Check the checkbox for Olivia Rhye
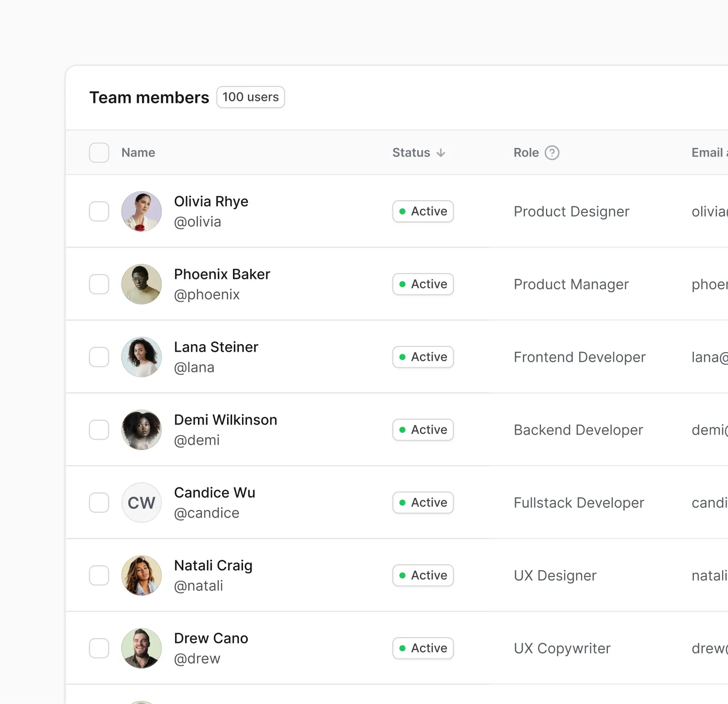 click(99, 211)
